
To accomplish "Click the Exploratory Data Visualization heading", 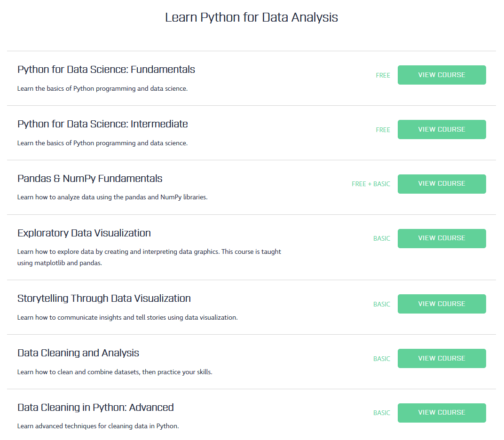I will tap(84, 233).
